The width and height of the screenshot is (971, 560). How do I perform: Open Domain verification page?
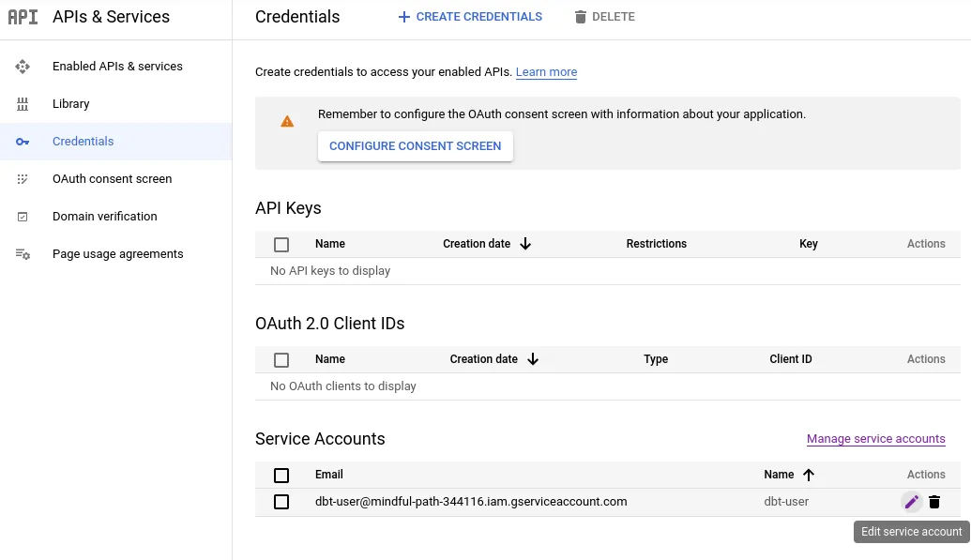click(105, 217)
